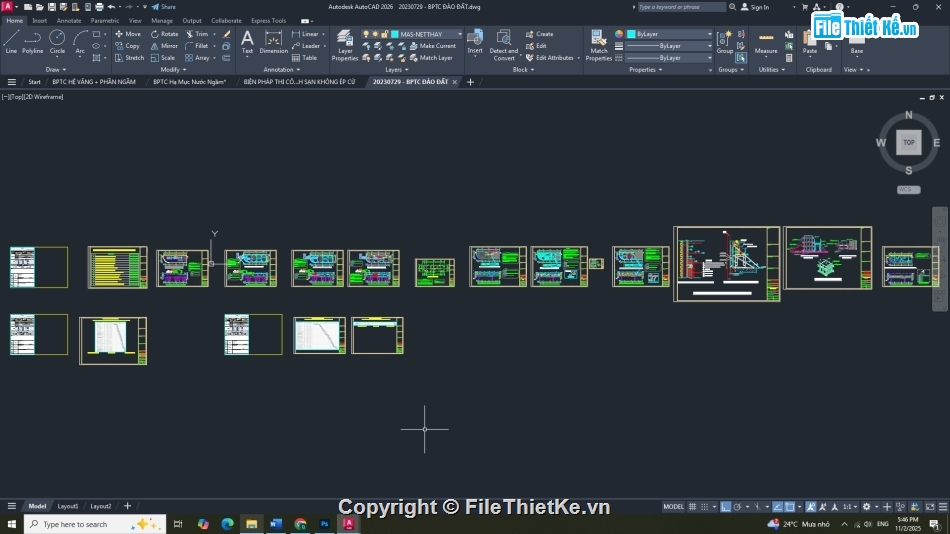Toggle ortho mode in the status bar
The width and height of the screenshot is (950, 534).
[x=726, y=507]
